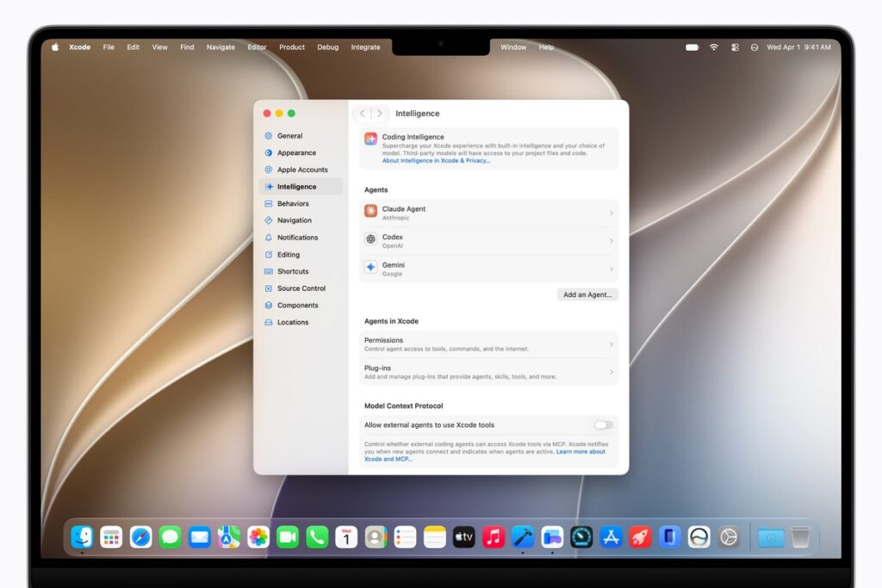
Task: Open the Claude Agent settings row
Action: point(488,213)
